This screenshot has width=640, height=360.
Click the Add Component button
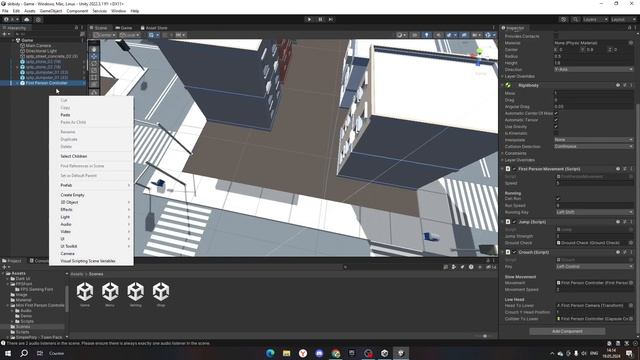click(x=567, y=331)
